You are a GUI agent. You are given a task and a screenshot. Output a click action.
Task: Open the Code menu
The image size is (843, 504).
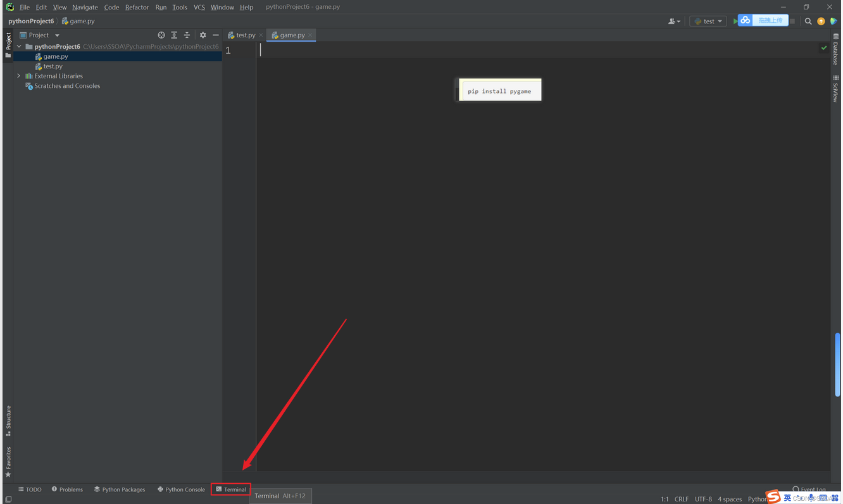[111, 7]
